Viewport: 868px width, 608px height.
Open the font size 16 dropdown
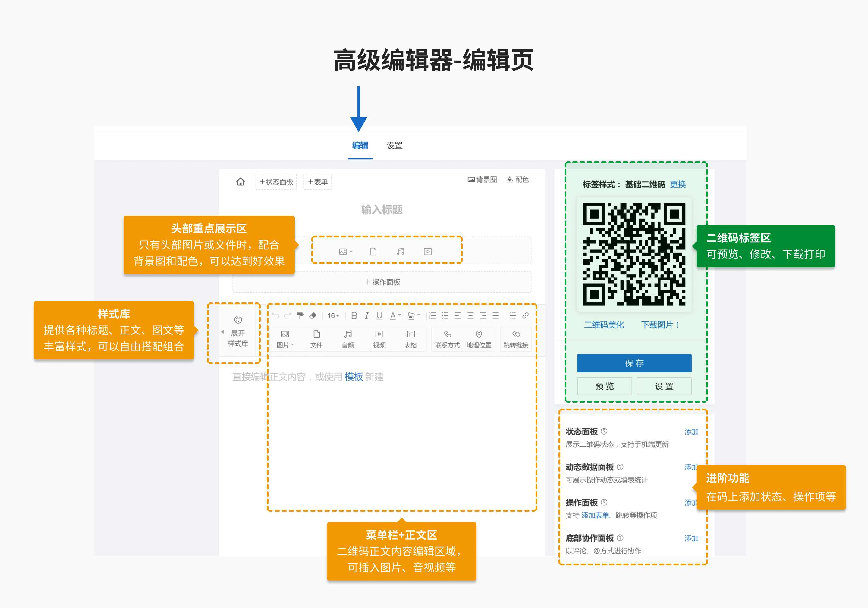(x=333, y=315)
